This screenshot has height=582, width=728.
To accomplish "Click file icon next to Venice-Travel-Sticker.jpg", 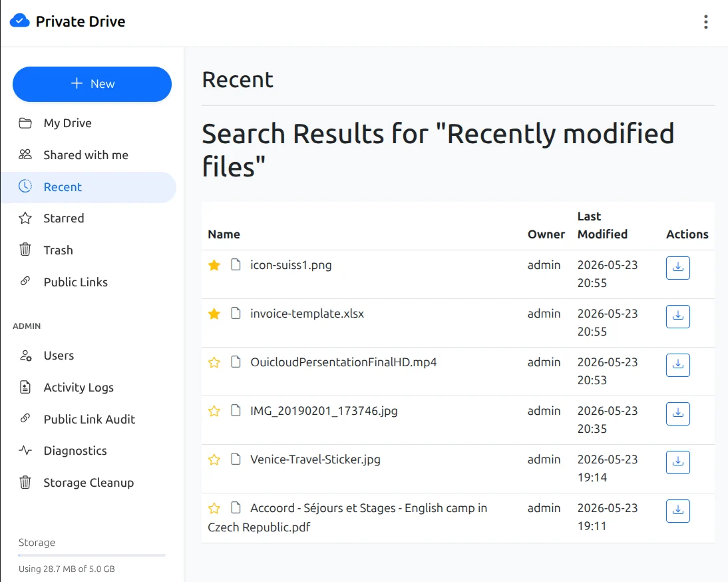I will pos(236,459).
